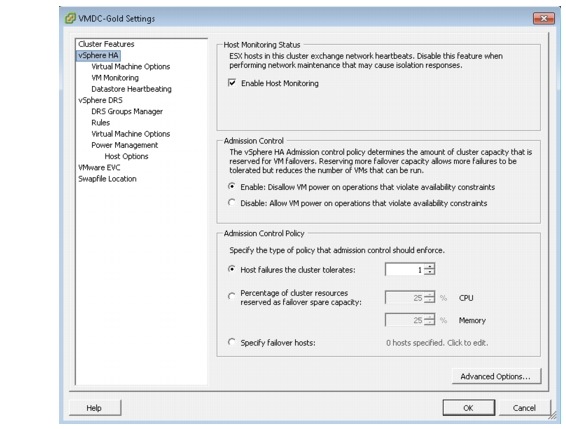Click the 0 hosts specified edit link
The width and height of the screenshot is (566, 429).
pos(437,343)
